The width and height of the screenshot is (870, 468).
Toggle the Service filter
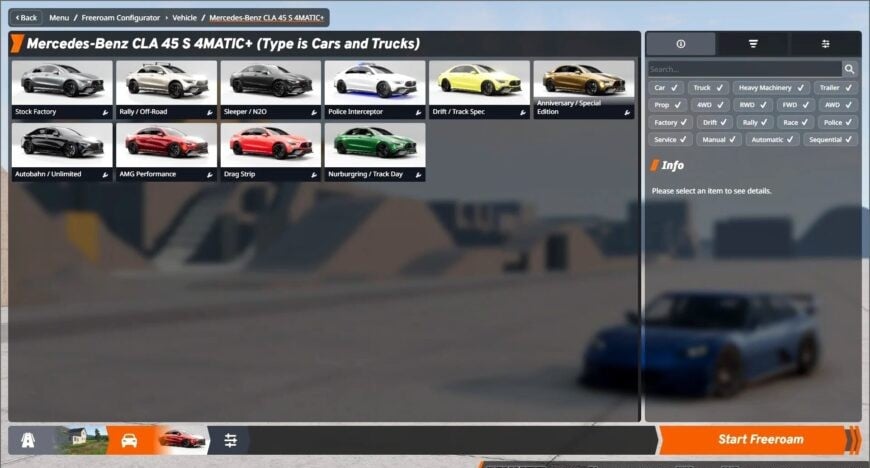pyautogui.click(x=670, y=140)
